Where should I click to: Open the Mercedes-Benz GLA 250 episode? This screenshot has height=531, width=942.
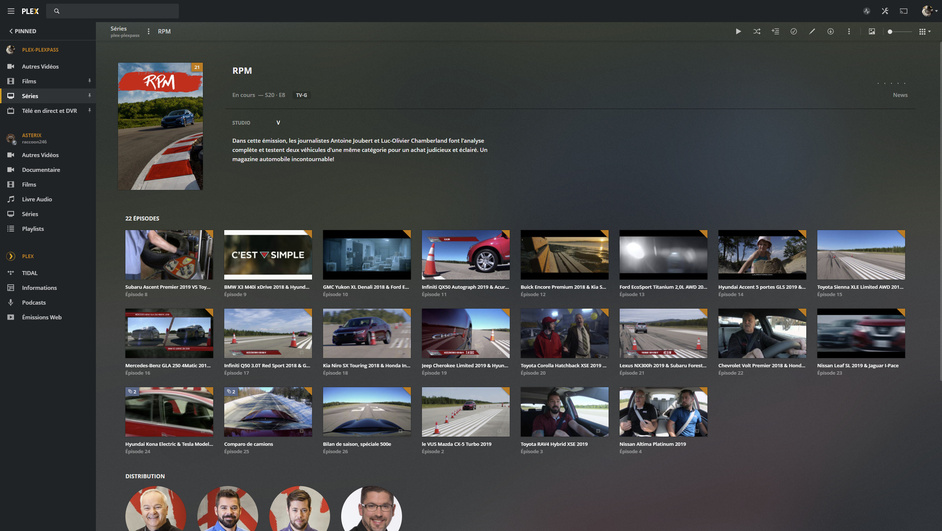[x=169, y=333]
